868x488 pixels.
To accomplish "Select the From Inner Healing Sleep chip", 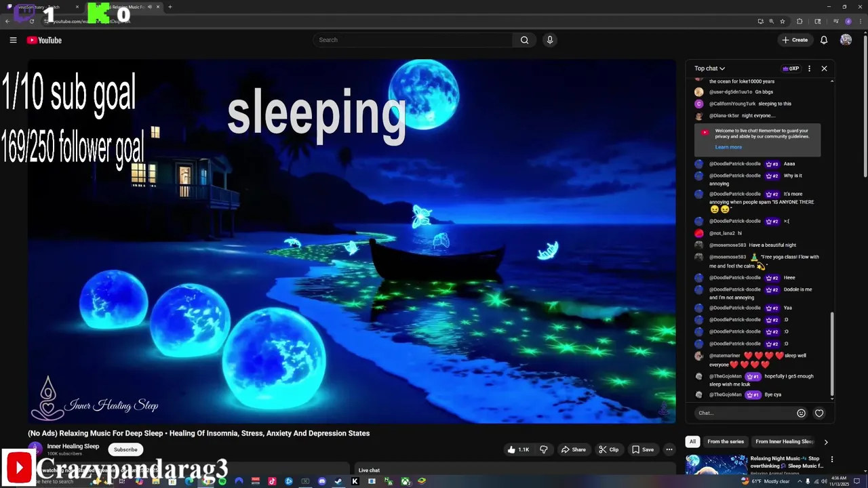I will (784, 441).
